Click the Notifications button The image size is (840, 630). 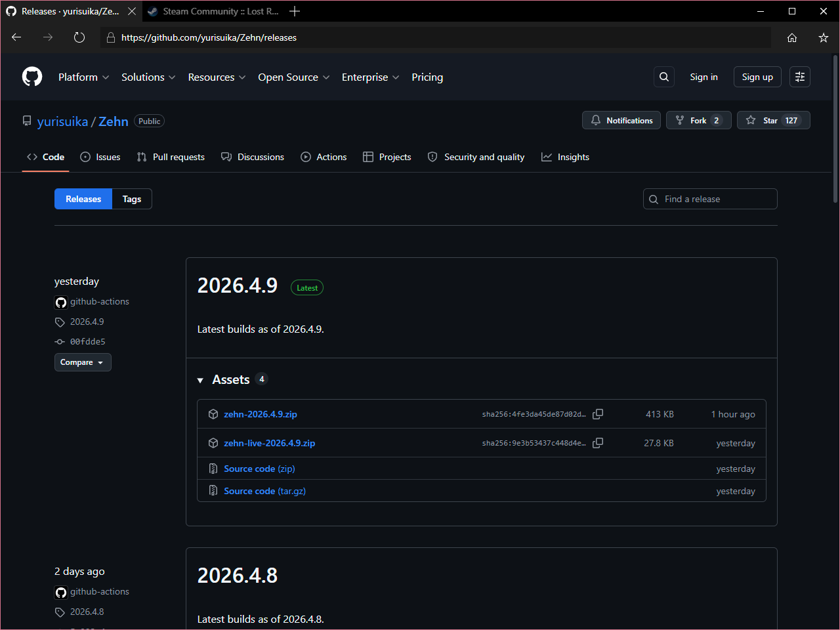pyautogui.click(x=621, y=120)
